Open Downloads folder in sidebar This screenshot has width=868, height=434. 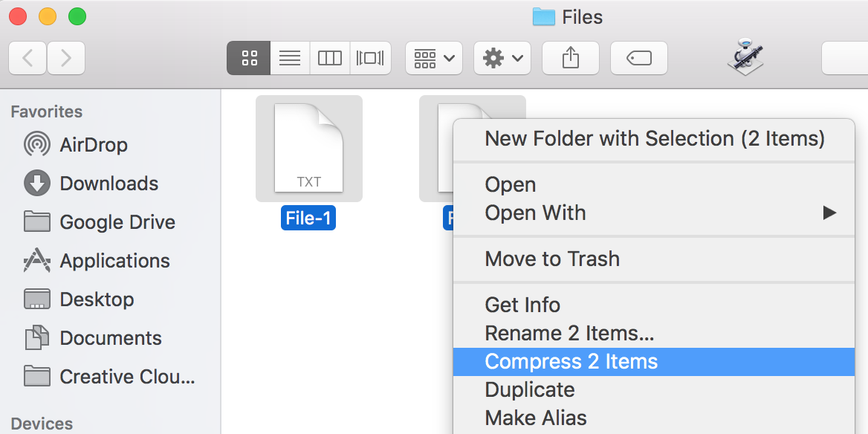(108, 184)
